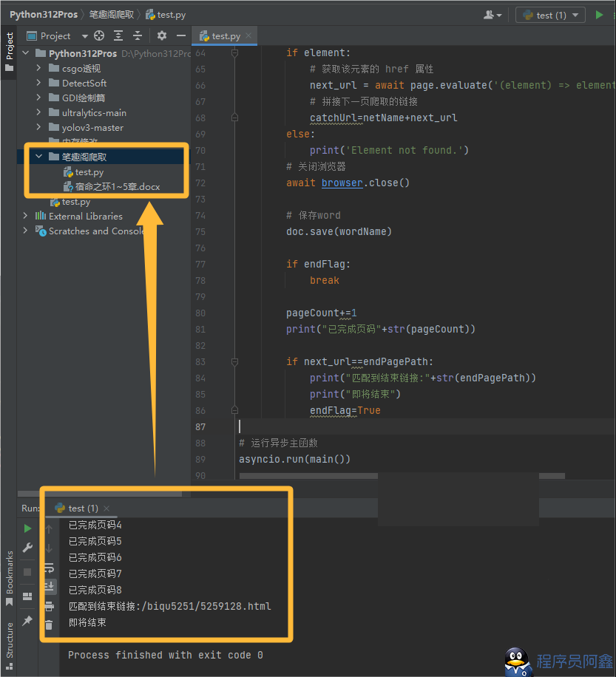Click the endFlag=True line in the editor

pos(345,410)
